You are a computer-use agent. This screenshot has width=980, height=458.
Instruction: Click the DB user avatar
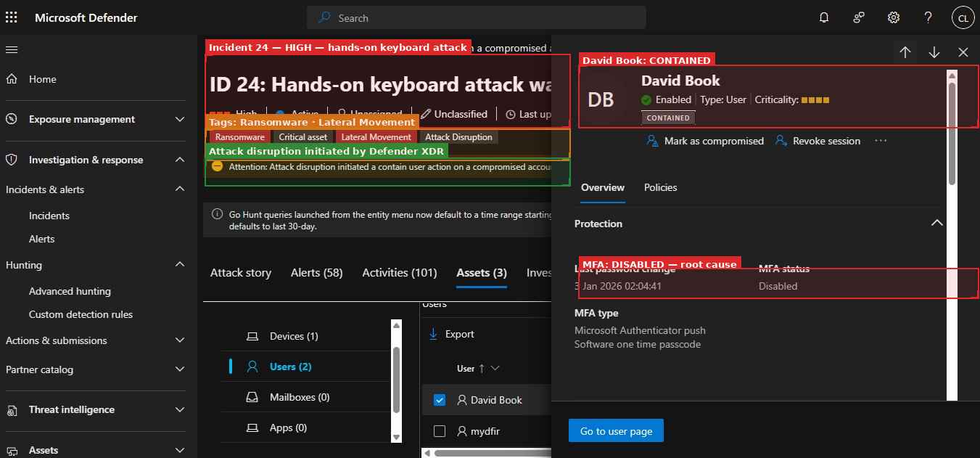pyautogui.click(x=601, y=99)
